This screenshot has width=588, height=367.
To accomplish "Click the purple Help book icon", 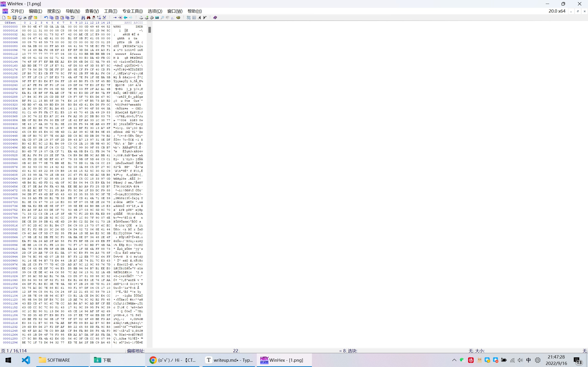I will [x=215, y=17].
